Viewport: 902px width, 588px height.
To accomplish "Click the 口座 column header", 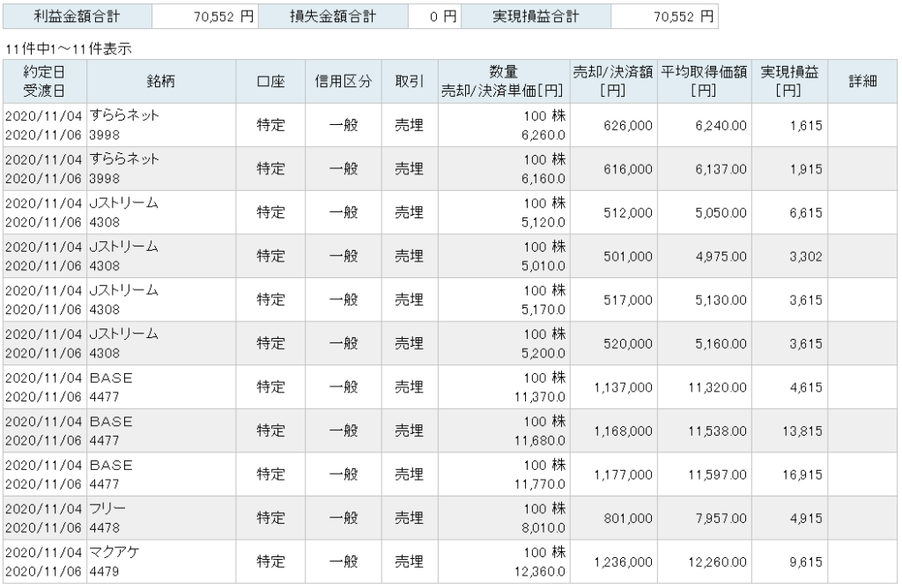I will click(x=270, y=82).
